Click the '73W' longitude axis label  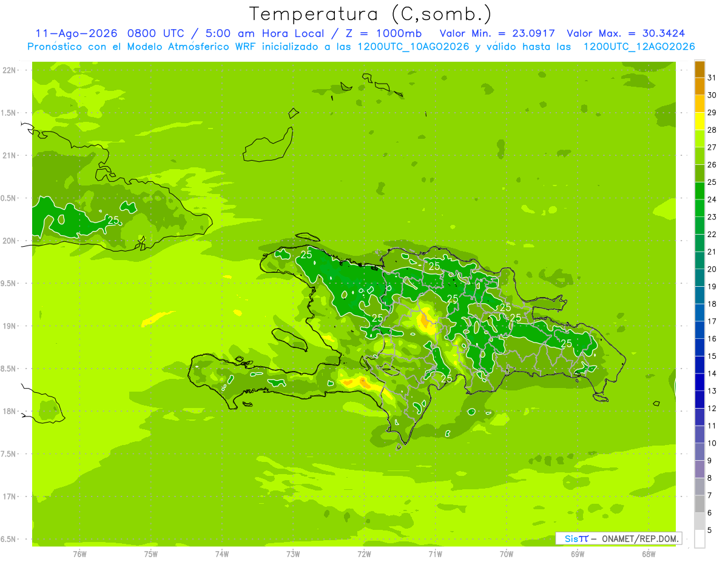click(x=293, y=554)
